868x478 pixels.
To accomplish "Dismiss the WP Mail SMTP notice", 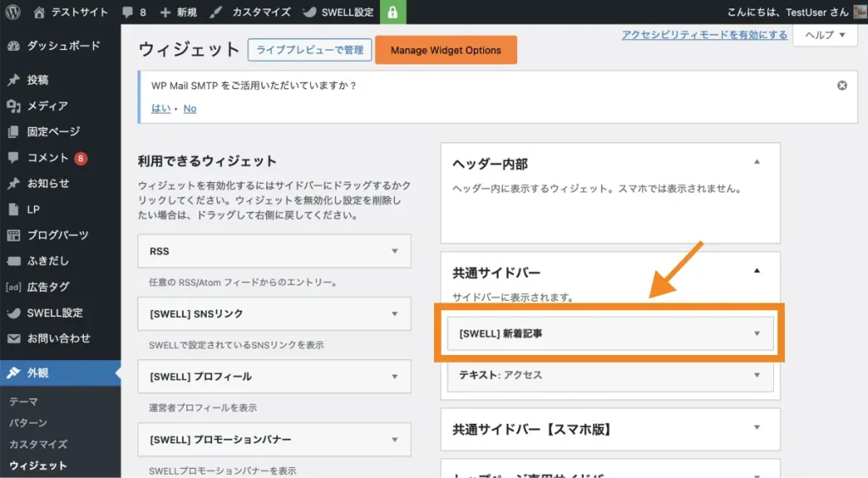I will click(842, 86).
